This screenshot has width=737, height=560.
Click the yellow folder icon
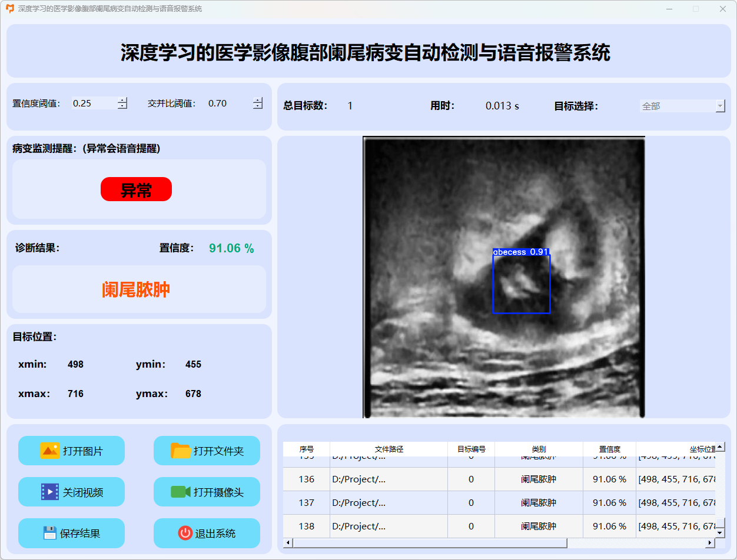coord(181,451)
